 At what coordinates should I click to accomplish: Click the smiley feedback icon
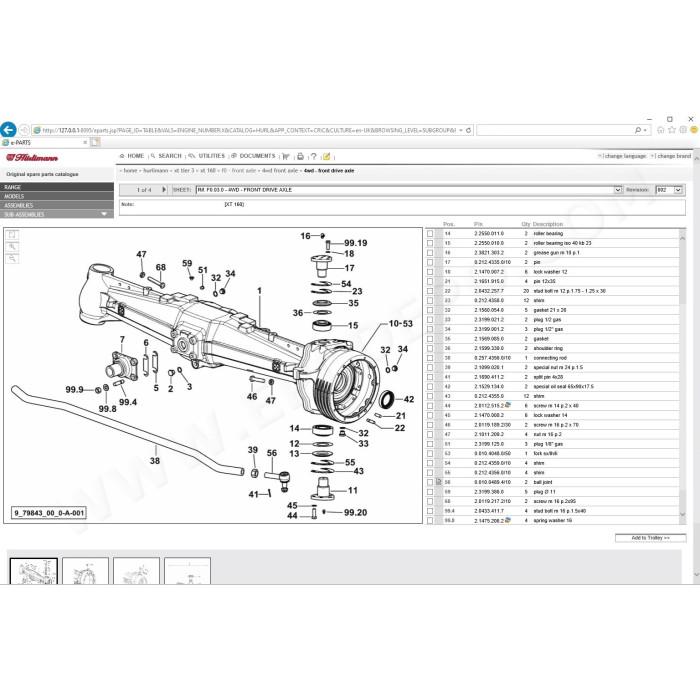[694, 130]
